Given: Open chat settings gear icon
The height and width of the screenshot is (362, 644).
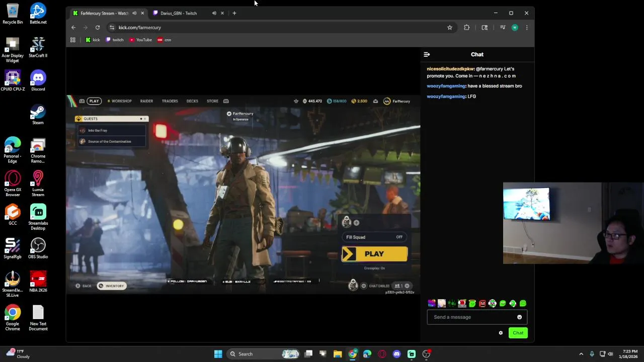Looking at the screenshot, I should pyautogui.click(x=501, y=333).
